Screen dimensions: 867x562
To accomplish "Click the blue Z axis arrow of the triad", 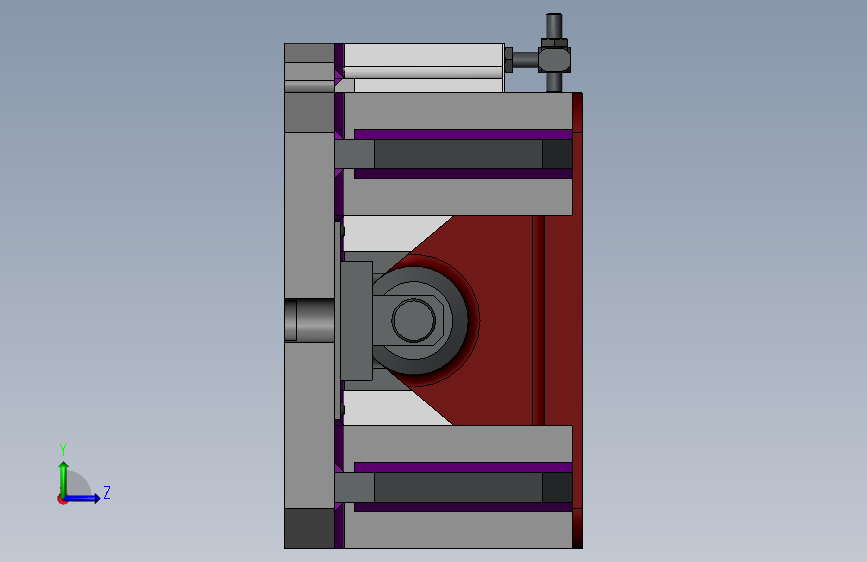I will (82, 498).
